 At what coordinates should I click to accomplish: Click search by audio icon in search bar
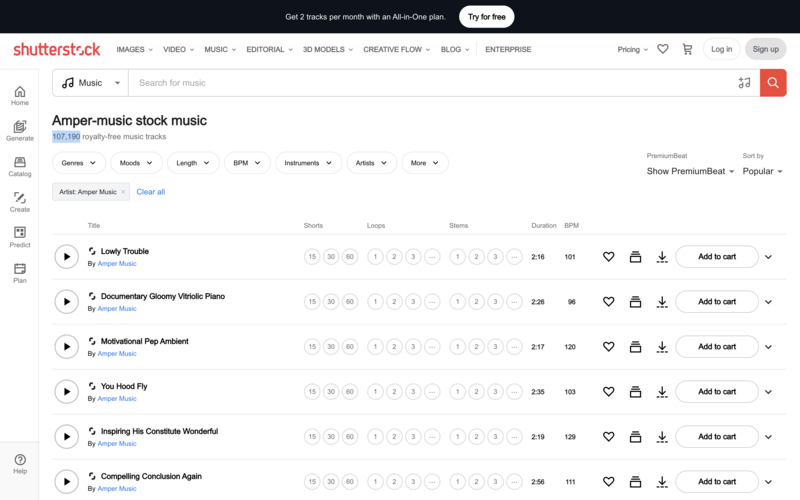744,83
